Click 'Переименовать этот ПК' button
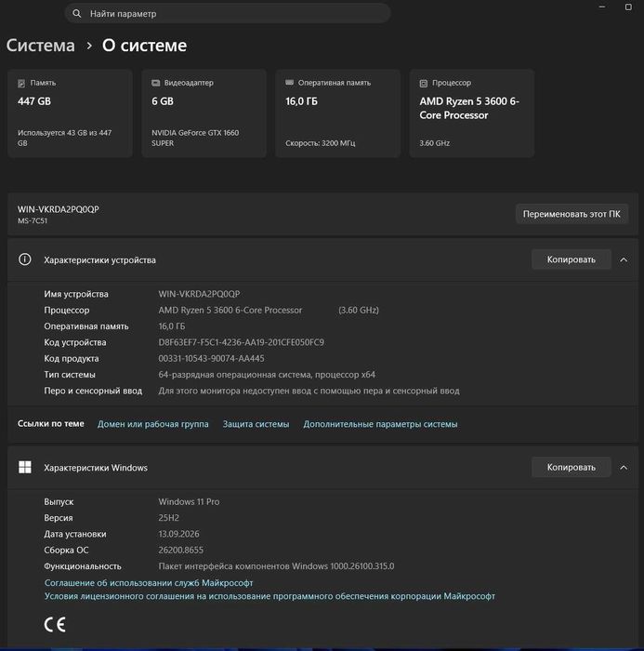644x651 pixels. [x=572, y=214]
